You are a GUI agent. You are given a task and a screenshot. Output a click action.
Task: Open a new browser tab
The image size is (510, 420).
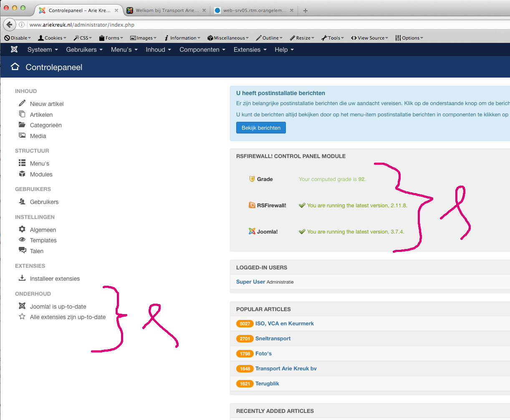[x=305, y=11]
